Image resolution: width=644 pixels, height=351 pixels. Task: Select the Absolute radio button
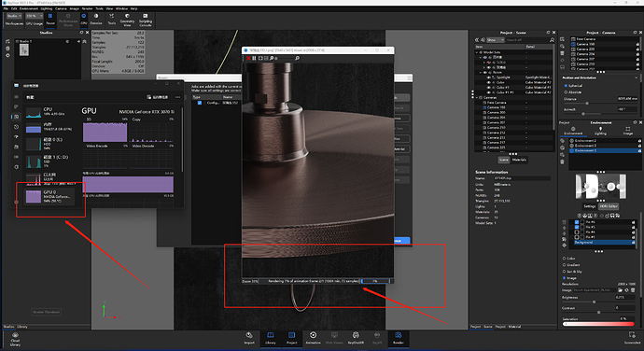[566, 92]
